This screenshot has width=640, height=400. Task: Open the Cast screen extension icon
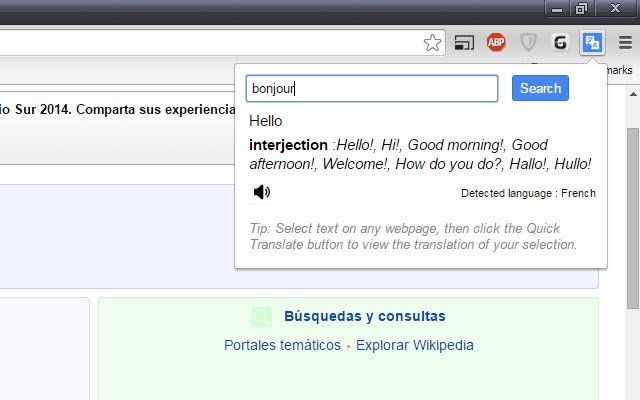464,42
